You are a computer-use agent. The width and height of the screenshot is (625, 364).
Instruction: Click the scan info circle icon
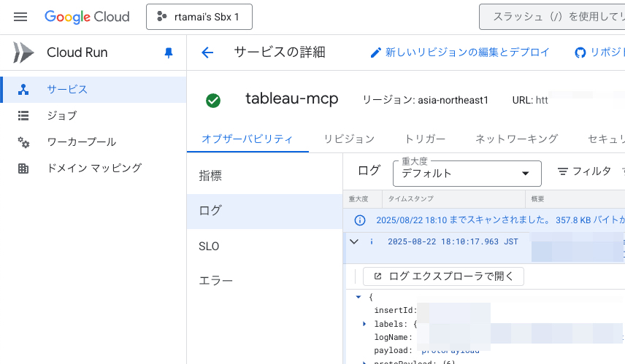click(x=359, y=220)
